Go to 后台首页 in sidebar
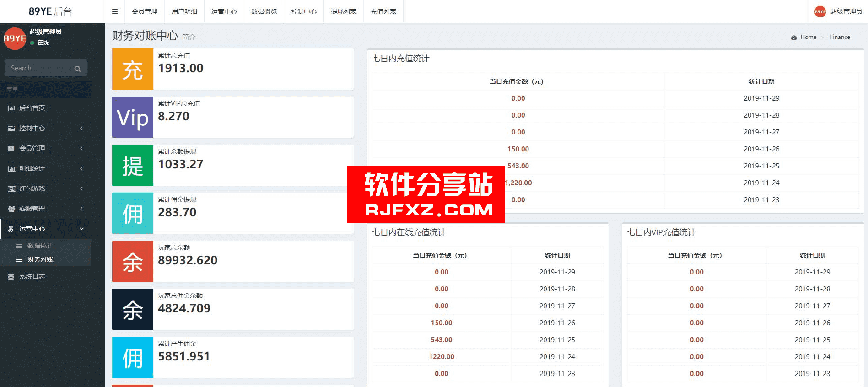The height and width of the screenshot is (387, 868). (32, 108)
